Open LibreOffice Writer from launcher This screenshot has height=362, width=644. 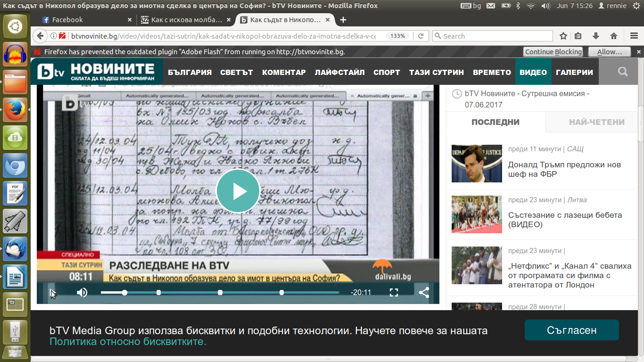pos(15,276)
